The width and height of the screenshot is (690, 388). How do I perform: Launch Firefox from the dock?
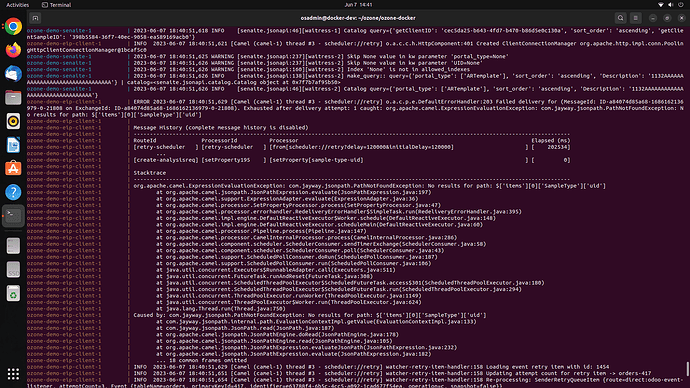click(x=13, y=50)
